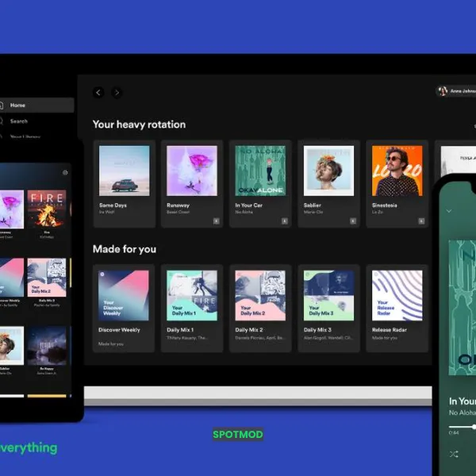The image size is (476, 476).
Task: Tap the No Aloha artist name on phone
Action: (x=463, y=413)
